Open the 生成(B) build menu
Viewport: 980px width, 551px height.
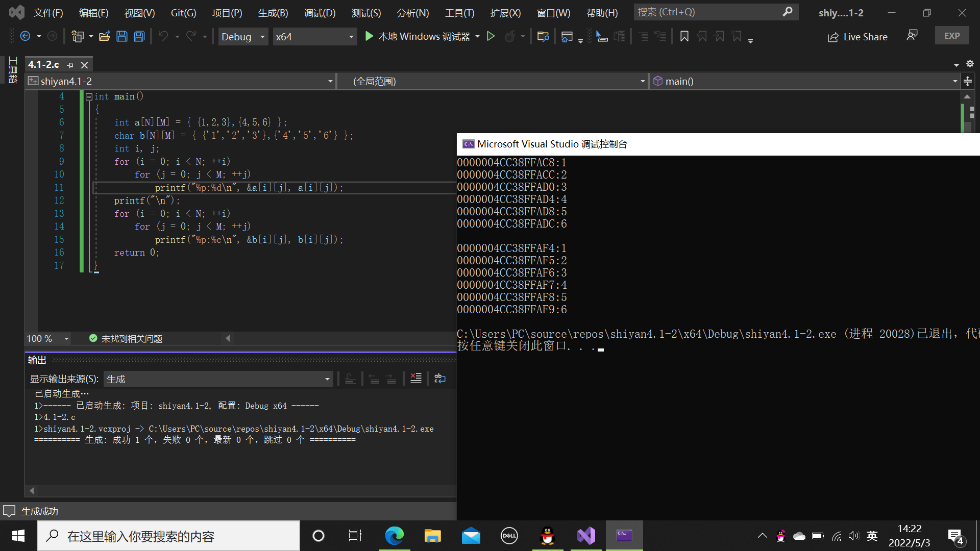tap(273, 13)
